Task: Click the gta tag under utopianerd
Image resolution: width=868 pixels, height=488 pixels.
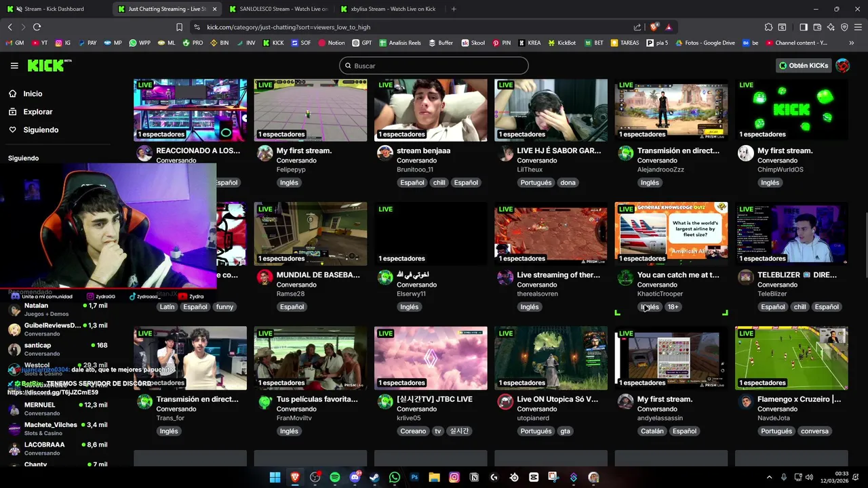Action: (x=565, y=431)
